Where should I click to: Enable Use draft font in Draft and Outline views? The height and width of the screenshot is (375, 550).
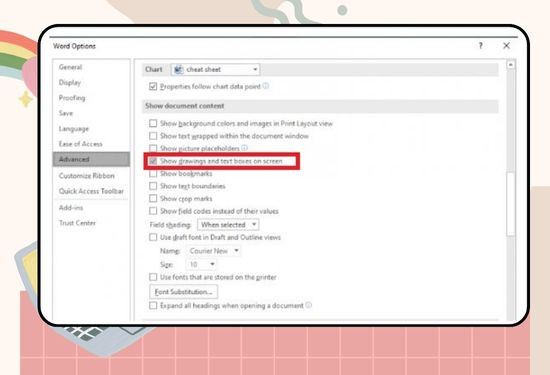coord(153,237)
